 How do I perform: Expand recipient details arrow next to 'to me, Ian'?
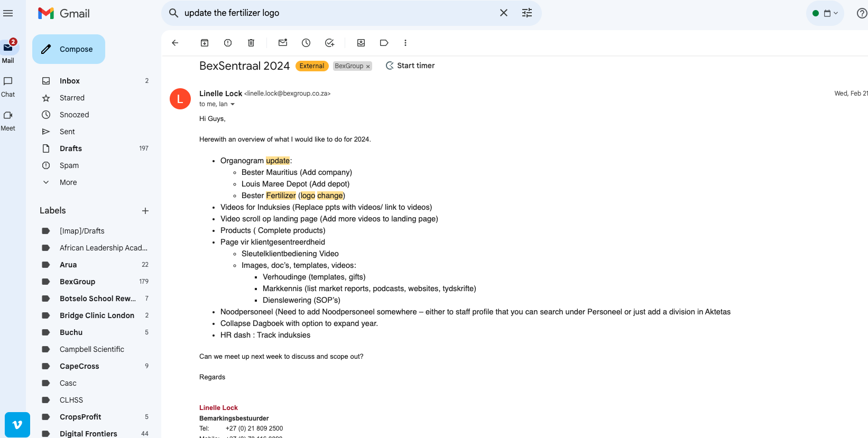[x=233, y=105]
